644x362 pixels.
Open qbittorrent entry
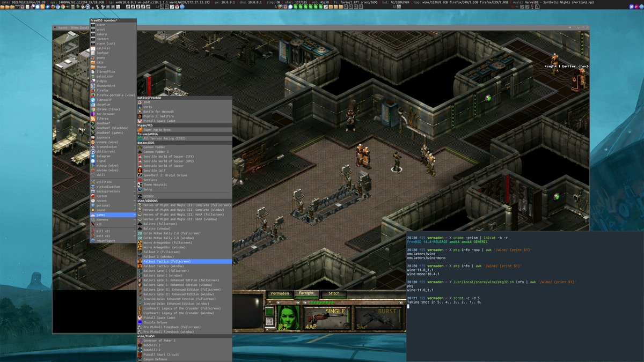[x=113, y=151]
